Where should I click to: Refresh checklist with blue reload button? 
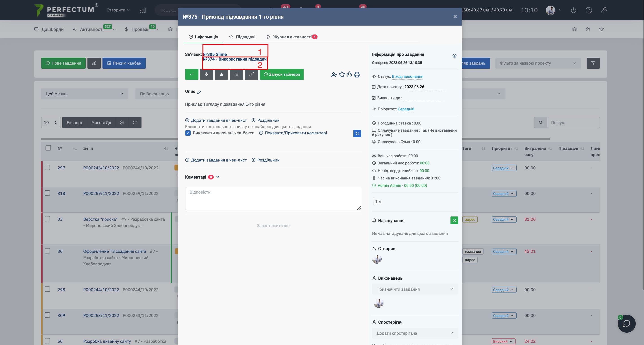point(357,133)
